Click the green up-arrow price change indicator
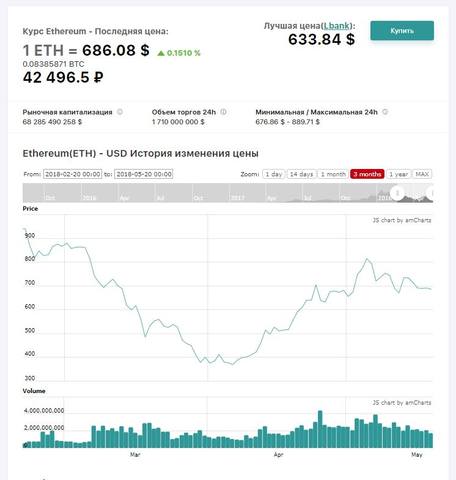Screen dimensions: 456x480 pyautogui.click(x=161, y=53)
